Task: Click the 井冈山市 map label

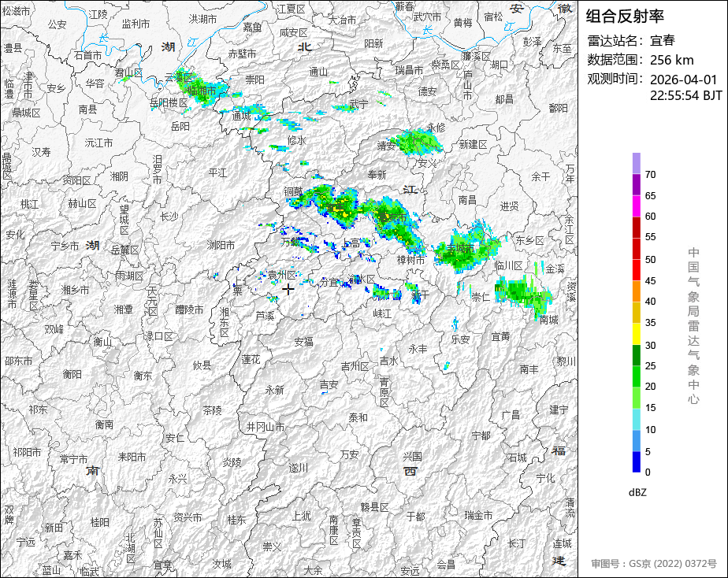Action: (265, 427)
